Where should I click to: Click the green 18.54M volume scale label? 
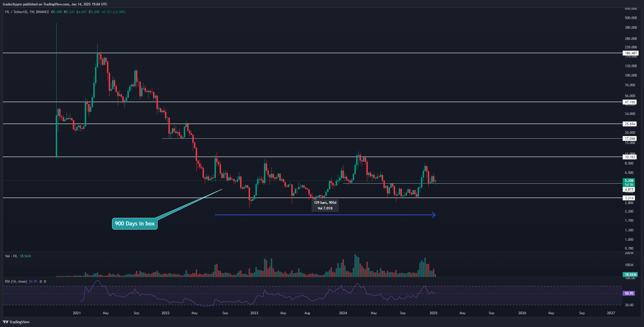pyautogui.click(x=630, y=275)
